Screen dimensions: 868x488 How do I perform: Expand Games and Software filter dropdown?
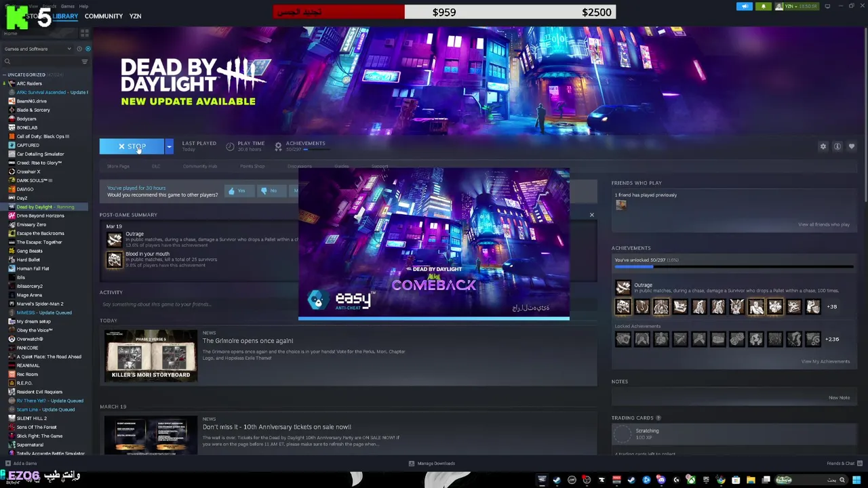pyautogui.click(x=37, y=49)
